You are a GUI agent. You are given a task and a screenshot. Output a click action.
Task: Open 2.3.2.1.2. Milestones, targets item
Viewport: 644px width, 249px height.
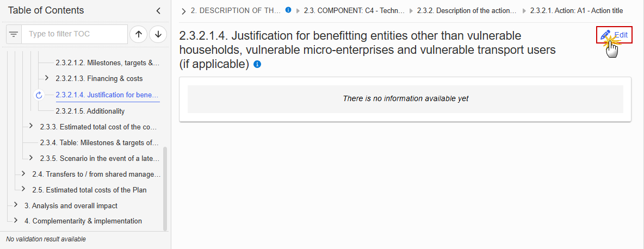point(107,63)
